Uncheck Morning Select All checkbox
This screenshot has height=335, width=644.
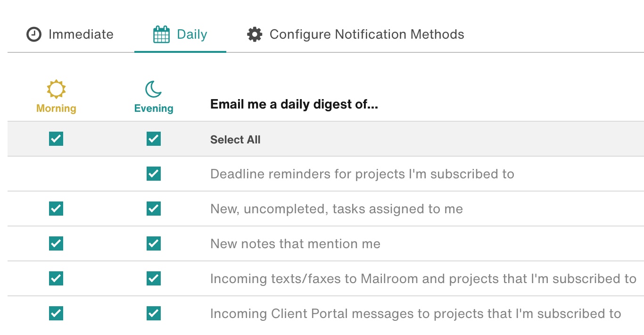[x=56, y=139]
